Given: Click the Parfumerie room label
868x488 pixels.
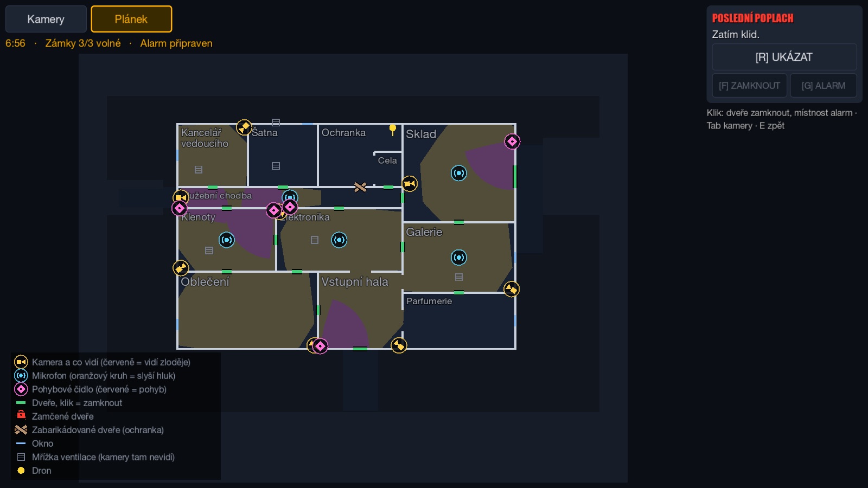Looking at the screenshot, I should tap(429, 301).
